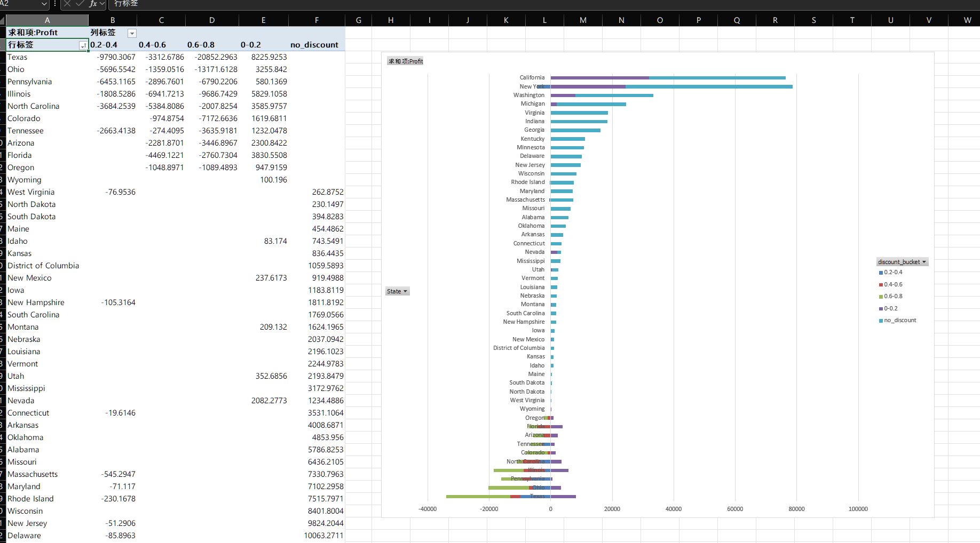Click the Select All corner triangle
The image size is (980, 543).
click(3, 21)
